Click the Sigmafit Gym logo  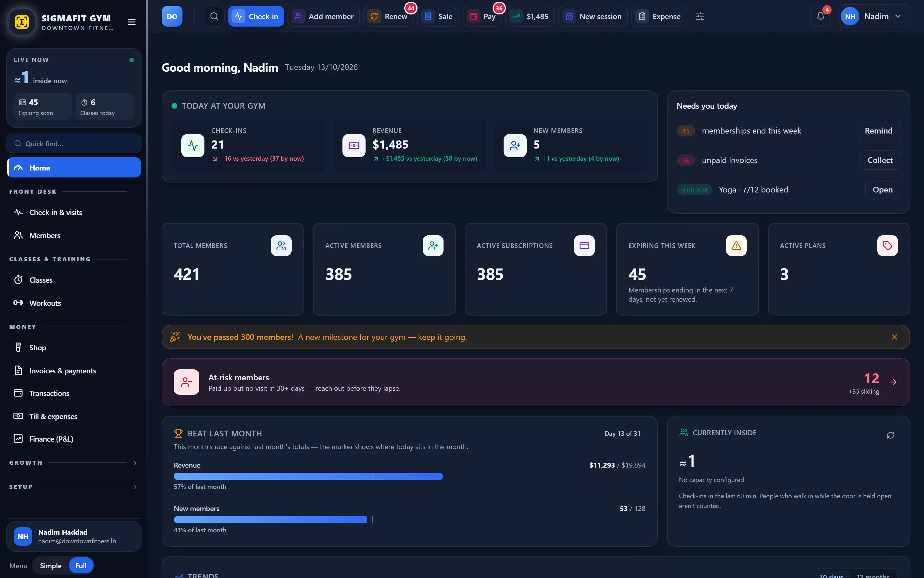click(22, 22)
